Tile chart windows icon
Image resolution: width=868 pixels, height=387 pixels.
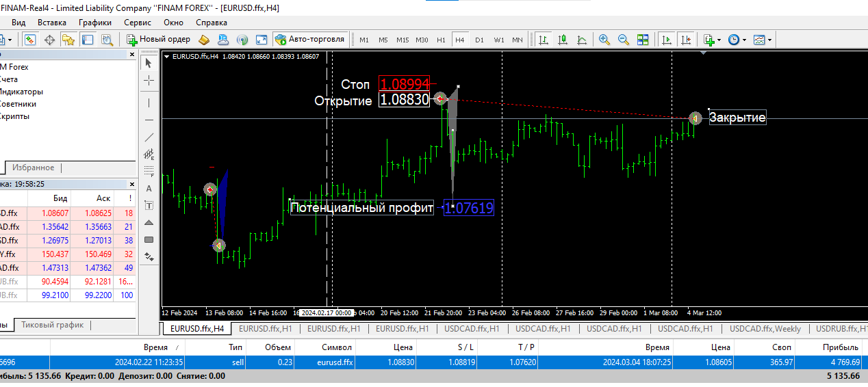[642, 40]
